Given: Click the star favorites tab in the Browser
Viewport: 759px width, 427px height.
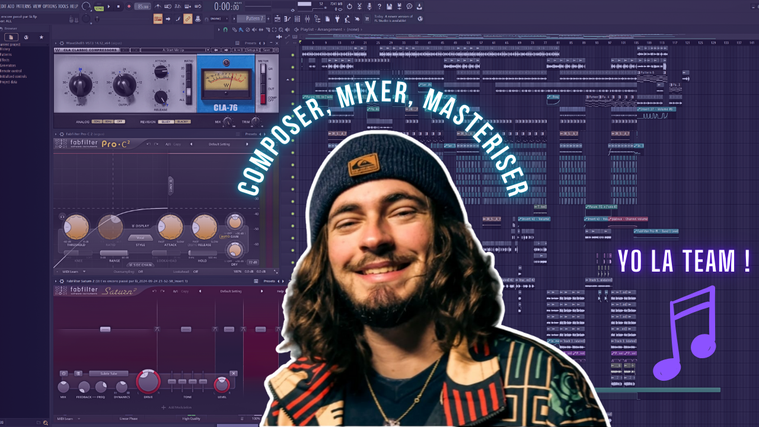Looking at the screenshot, I should (42, 37).
